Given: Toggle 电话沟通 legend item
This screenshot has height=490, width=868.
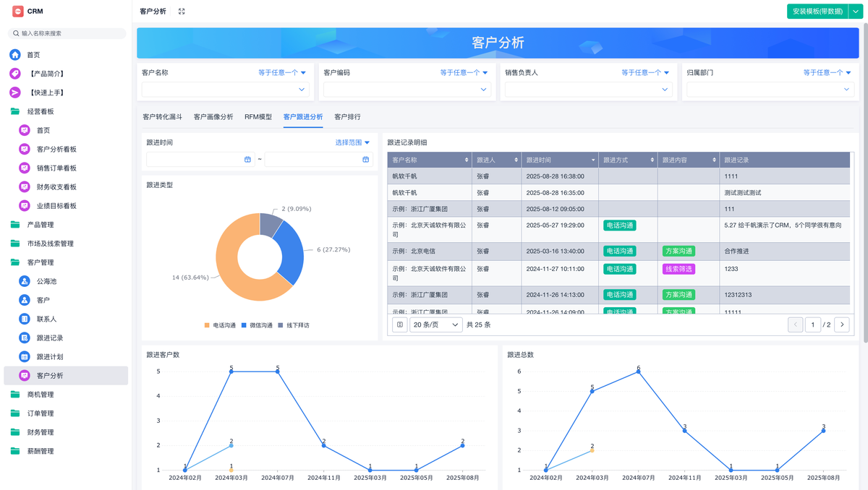Looking at the screenshot, I should point(220,325).
